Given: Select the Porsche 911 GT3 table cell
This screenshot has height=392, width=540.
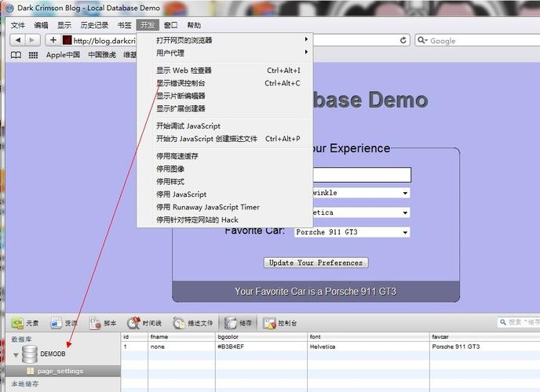Looking at the screenshot, I should pos(485,347).
